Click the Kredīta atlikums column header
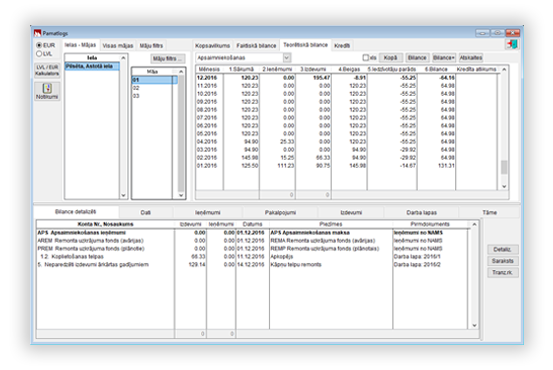 click(476, 69)
